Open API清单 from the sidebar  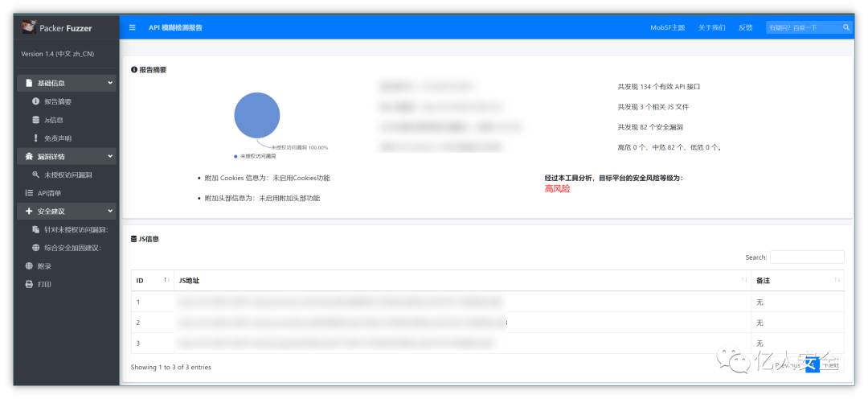tap(49, 193)
